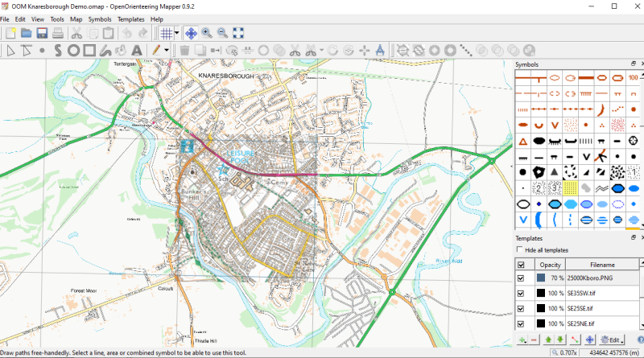Move selected template up
The image size is (644, 358).
[x=548, y=340]
